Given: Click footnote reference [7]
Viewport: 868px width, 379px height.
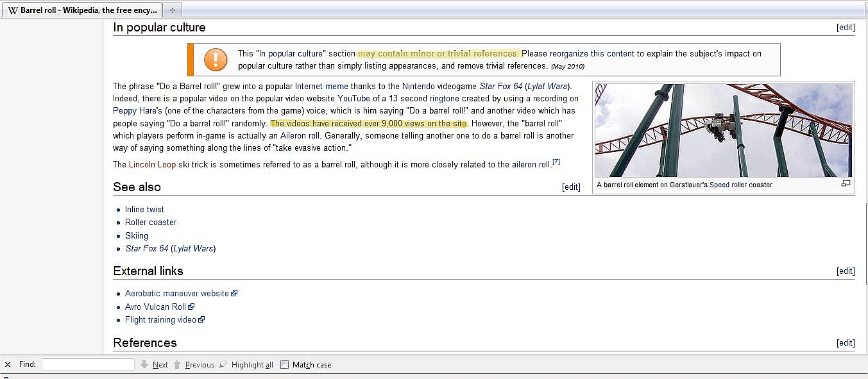Looking at the screenshot, I should pos(556,162).
